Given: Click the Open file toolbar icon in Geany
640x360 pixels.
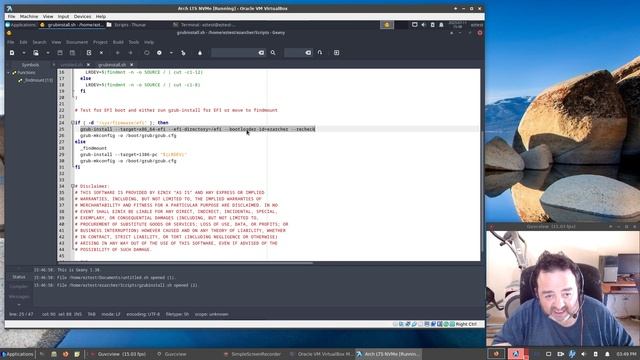Looking at the screenshot, I should point(36,53).
